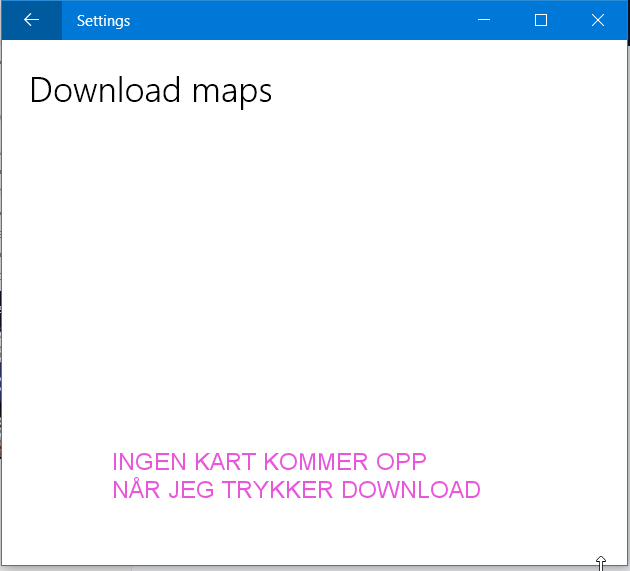Close the Settings window
This screenshot has width=630, height=571.
point(598,20)
